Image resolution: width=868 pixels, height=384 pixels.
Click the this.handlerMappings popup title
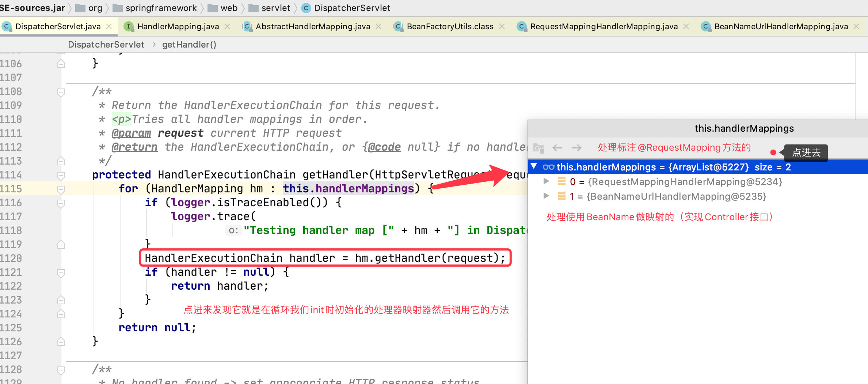(x=744, y=128)
